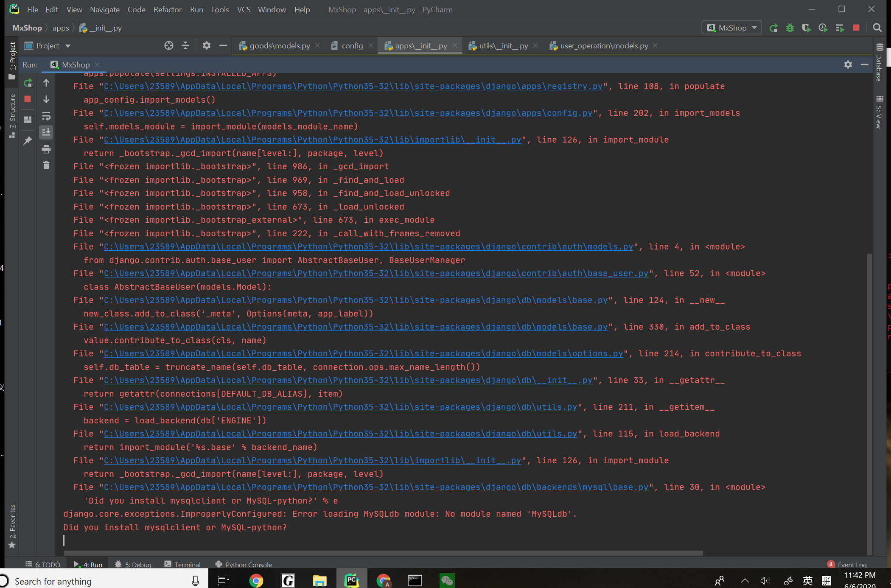
Task: Hide the Project panel
Action: pos(223,45)
